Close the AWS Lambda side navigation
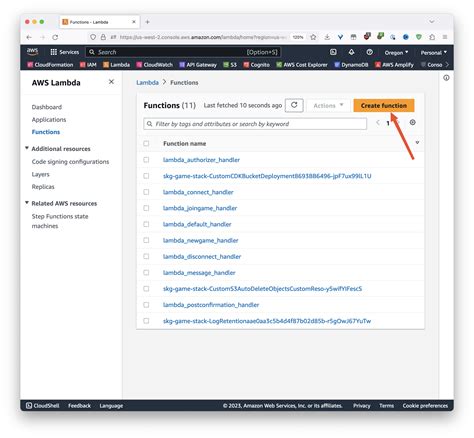Viewport: 474px width, 438px height. 111,82
